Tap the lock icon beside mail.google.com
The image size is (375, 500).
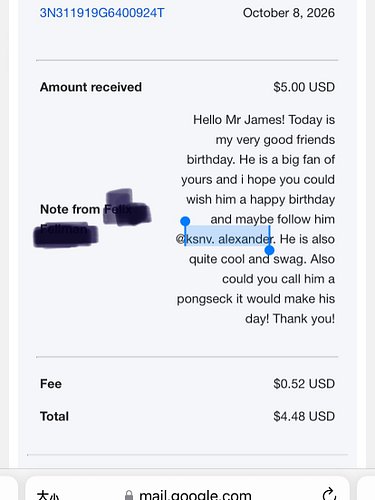[x=129, y=496]
